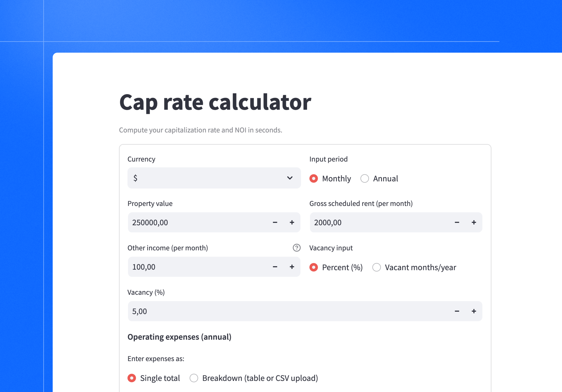Viewport: 562px width, 392px height.
Task: Decrease Gross scheduled rent with minus icon
Action: [x=457, y=222]
